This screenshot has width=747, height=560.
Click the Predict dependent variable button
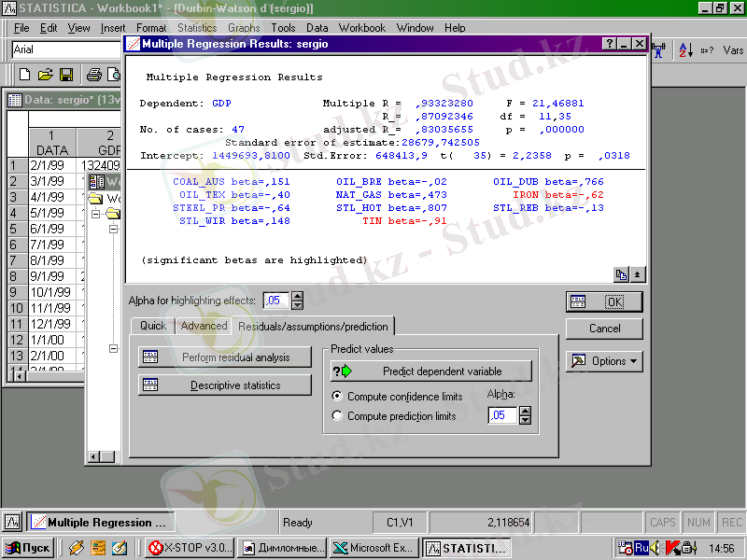coord(430,371)
